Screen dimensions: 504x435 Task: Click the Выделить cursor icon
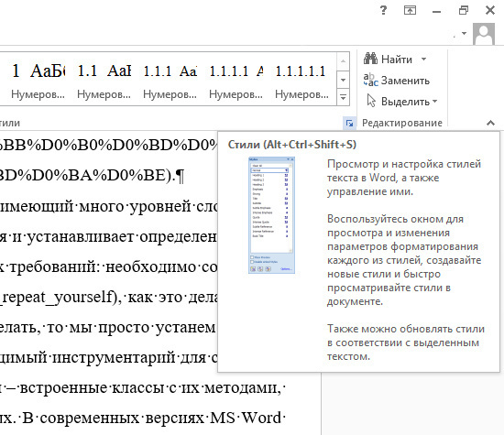pyautogui.click(x=371, y=101)
